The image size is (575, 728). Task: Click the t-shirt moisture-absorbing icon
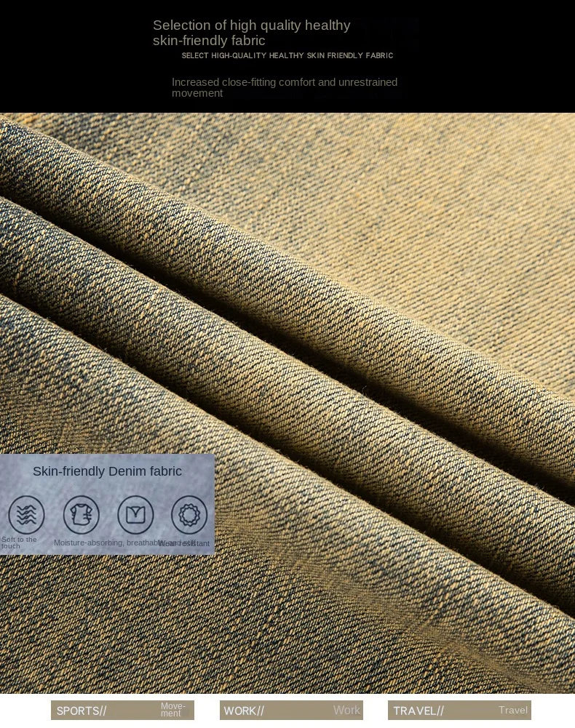click(x=82, y=514)
